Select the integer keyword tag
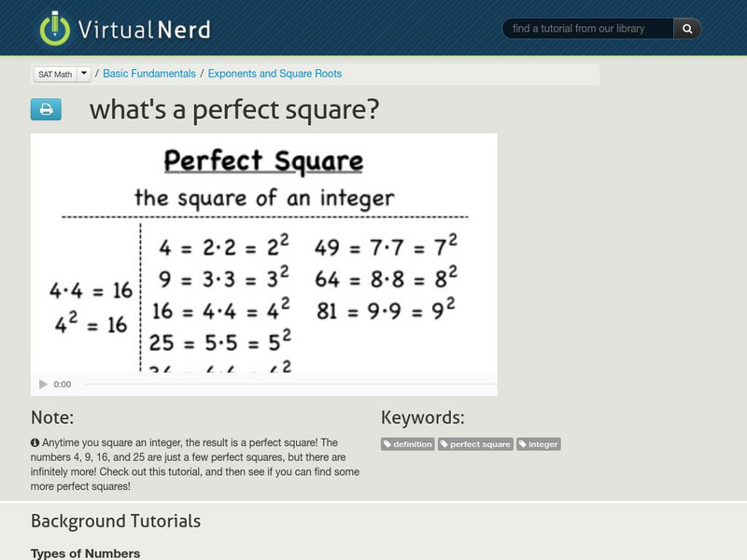Image resolution: width=747 pixels, height=560 pixels. pos(539,444)
